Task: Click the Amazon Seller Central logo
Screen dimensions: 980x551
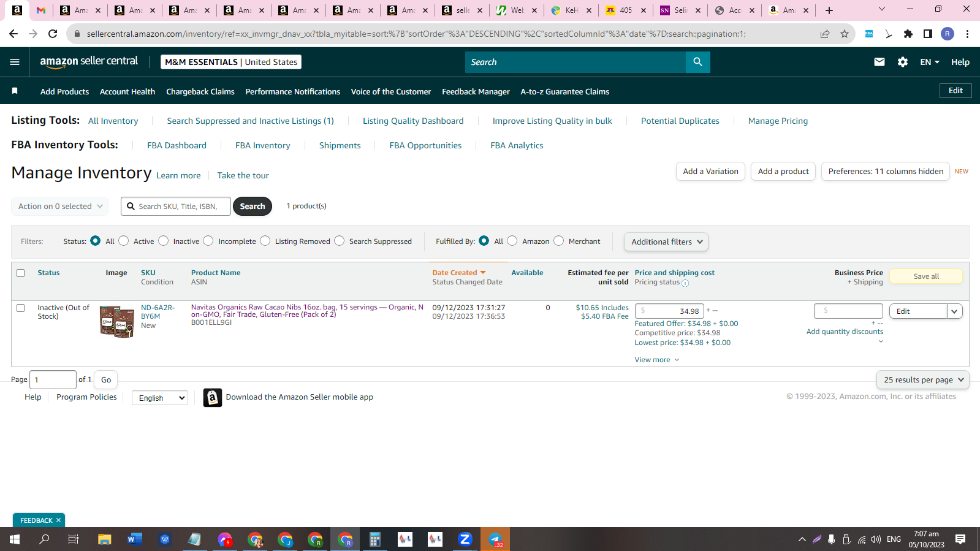Action: coord(89,62)
